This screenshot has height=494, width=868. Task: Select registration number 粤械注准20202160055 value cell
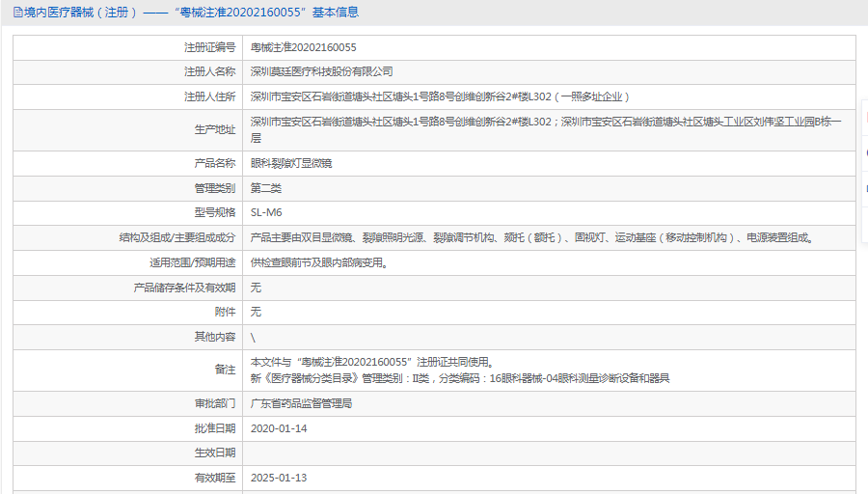[549, 47]
